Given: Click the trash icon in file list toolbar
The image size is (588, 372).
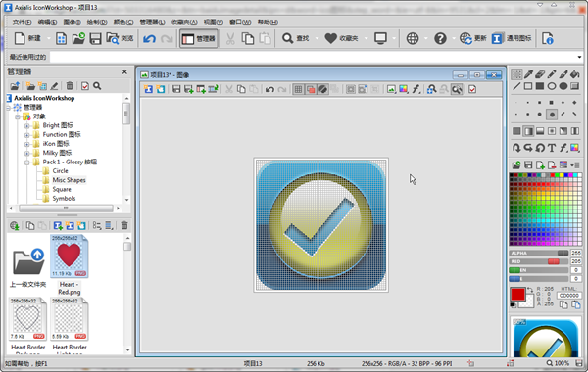Looking at the screenshot, I should coord(124,225).
